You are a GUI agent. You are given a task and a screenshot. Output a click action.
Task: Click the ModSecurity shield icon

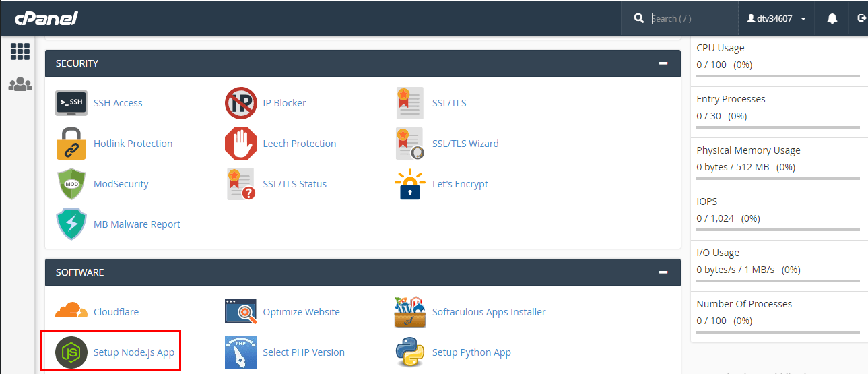[71, 184]
